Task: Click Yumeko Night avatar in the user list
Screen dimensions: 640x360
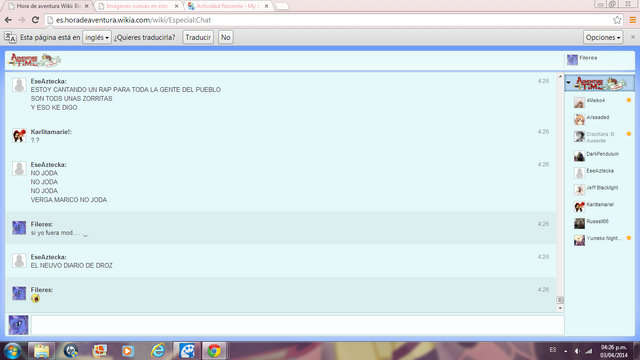Action: click(x=579, y=240)
